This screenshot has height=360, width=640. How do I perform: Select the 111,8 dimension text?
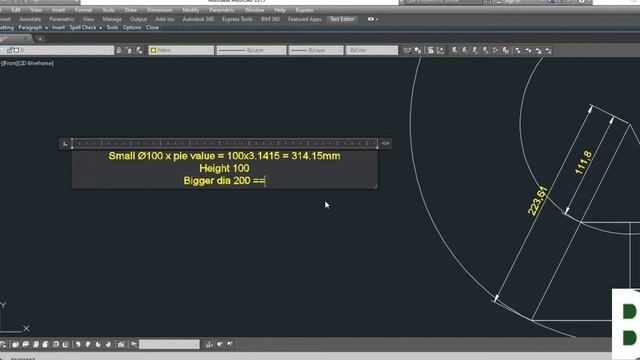coord(583,162)
